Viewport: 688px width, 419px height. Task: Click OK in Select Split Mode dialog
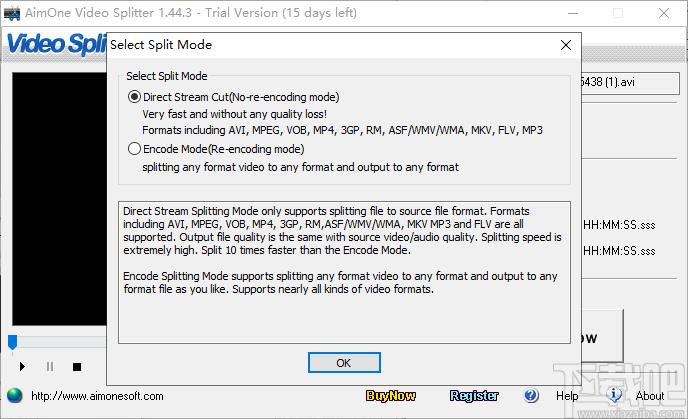pos(344,363)
